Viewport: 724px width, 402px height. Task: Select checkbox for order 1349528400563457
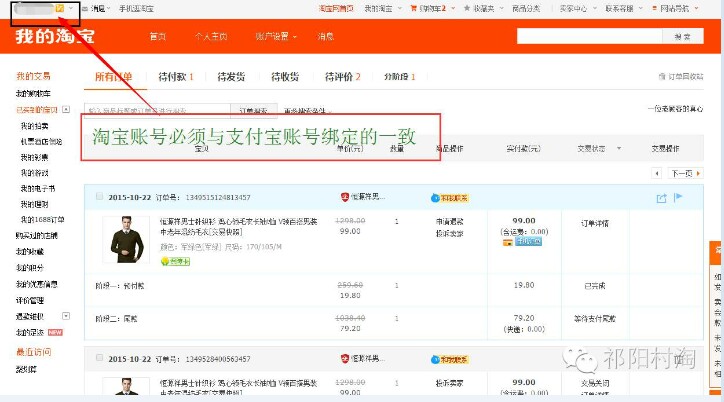(99, 358)
